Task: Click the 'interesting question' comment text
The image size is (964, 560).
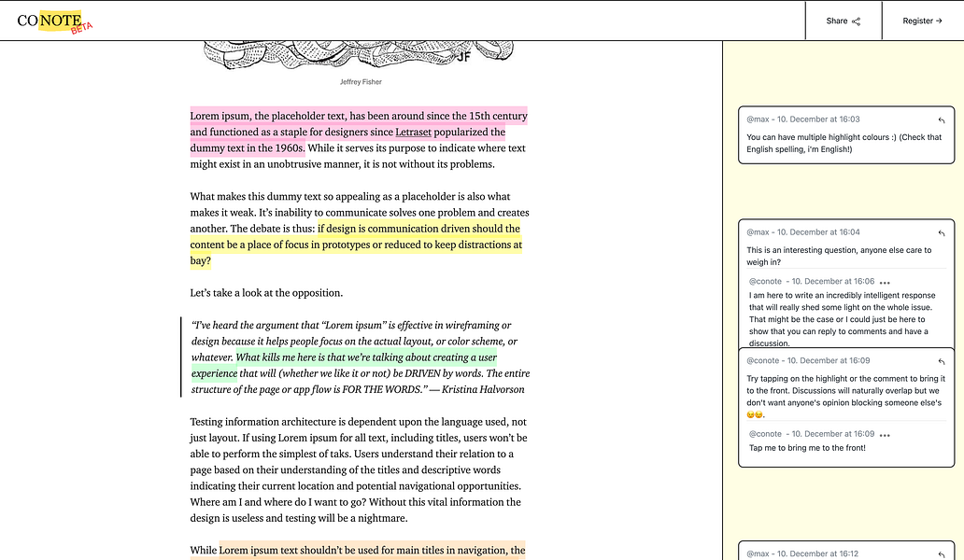Action: click(839, 256)
